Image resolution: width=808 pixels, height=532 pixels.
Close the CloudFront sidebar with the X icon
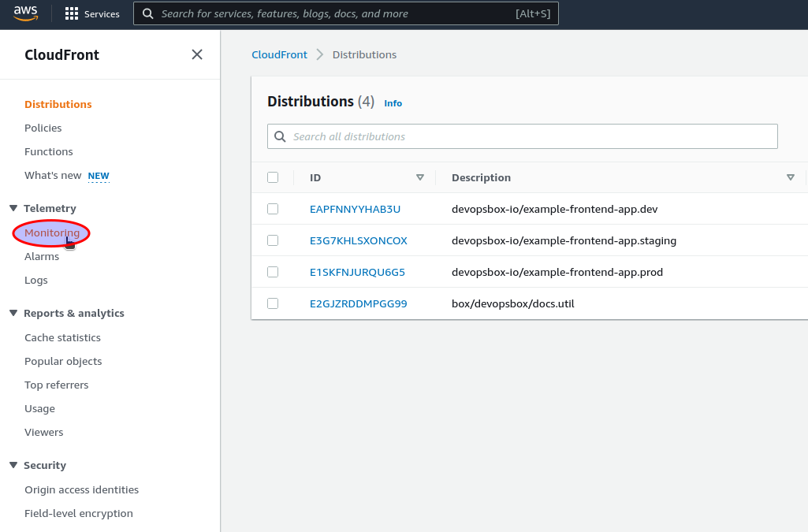(x=196, y=54)
